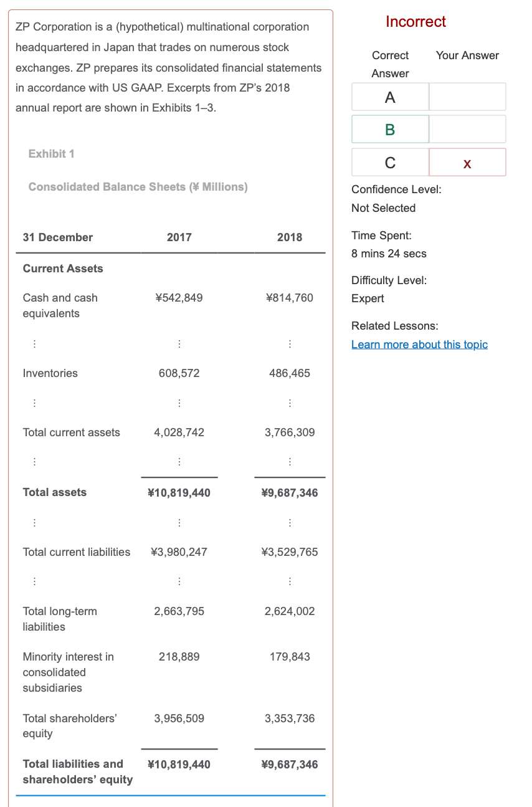Click the empty Your Answer box beside B
The width and height of the screenshot is (532, 807).
point(467,130)
